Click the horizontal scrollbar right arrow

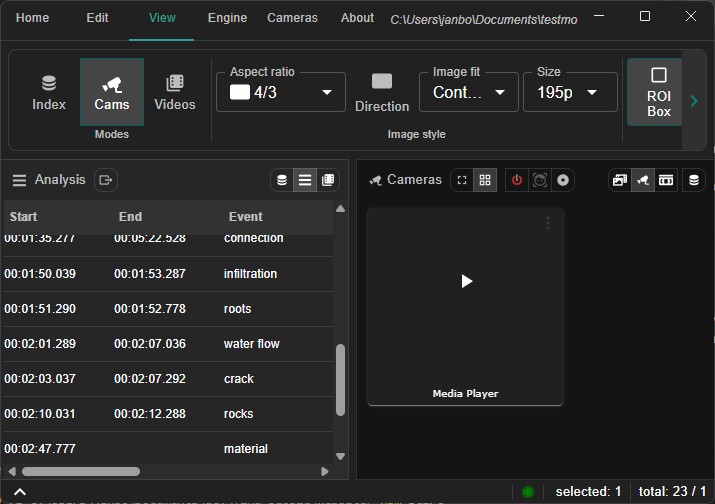coord(325,471)
